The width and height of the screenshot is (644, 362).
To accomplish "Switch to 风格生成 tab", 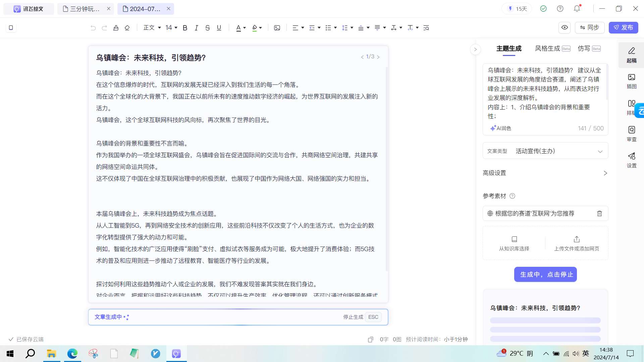I will 548,49.
